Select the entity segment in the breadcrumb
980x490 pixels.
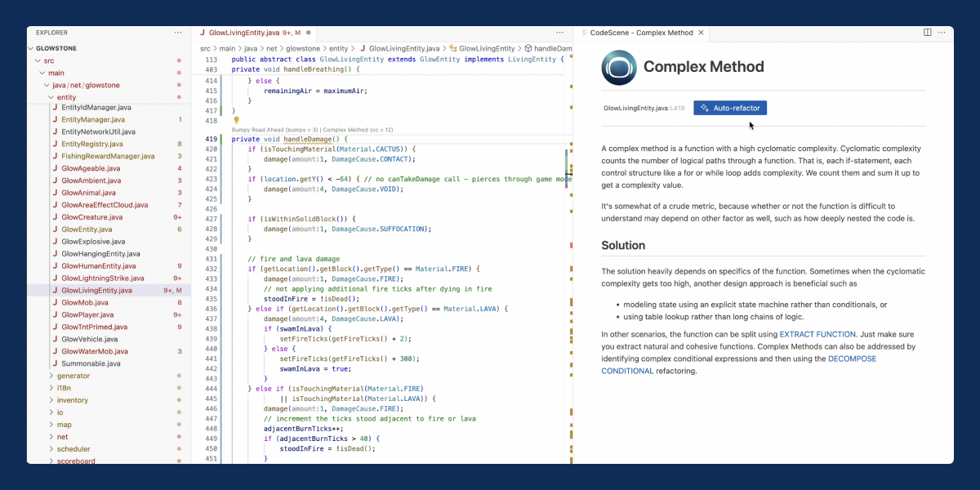(x=338, y=49)
